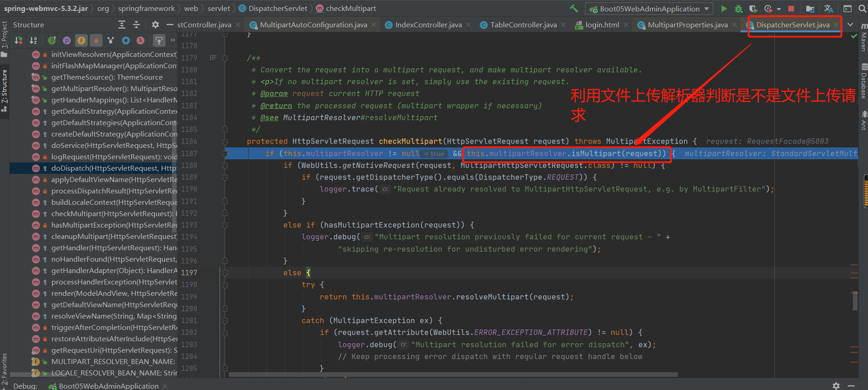This screenshot has height=390, width=868.
Task: Open Structure panel settings gear
Action: pos(156,25)
